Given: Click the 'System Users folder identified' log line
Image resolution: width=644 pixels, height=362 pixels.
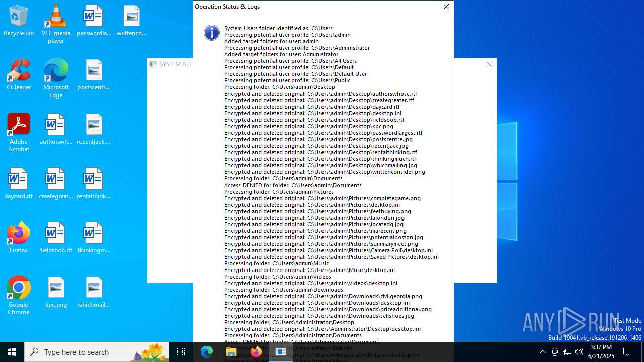Looking at the screenshot, I should [x=278, y=28].
